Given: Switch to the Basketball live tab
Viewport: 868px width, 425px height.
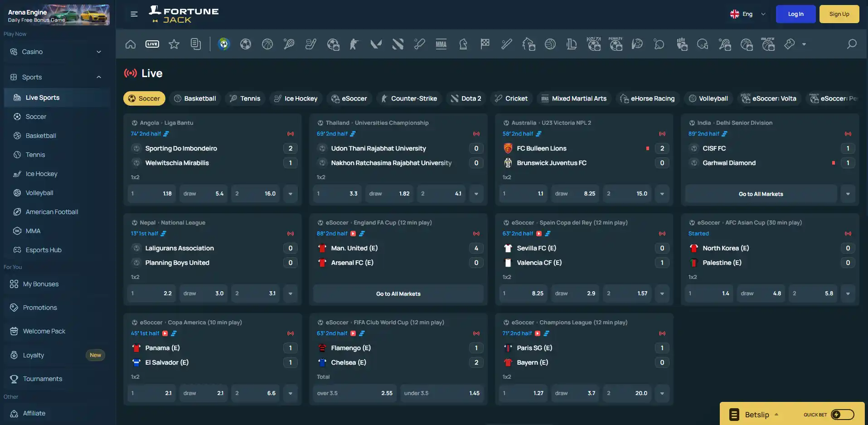Looking at the screenshot, I should tap(195, 98).
